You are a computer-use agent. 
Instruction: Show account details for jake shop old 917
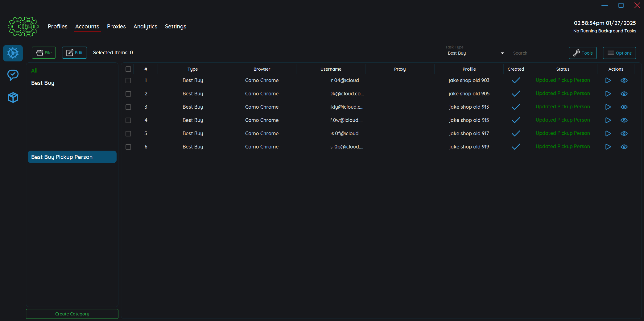point(624,134)
